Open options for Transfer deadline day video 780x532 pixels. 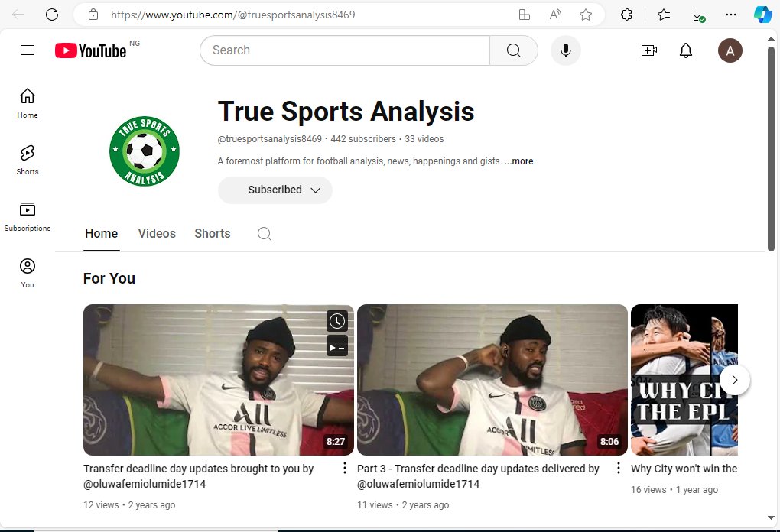coord(344,468)
